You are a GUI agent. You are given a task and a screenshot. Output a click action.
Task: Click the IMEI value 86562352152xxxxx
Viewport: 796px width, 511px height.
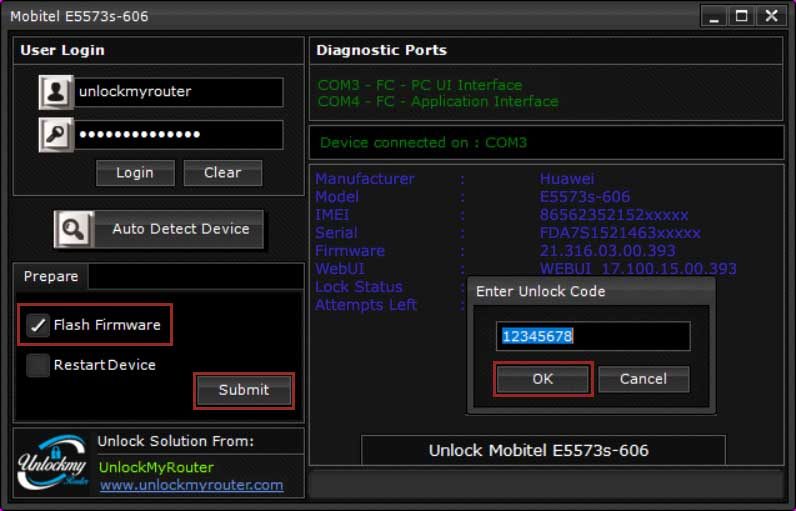tap(614, 215)
